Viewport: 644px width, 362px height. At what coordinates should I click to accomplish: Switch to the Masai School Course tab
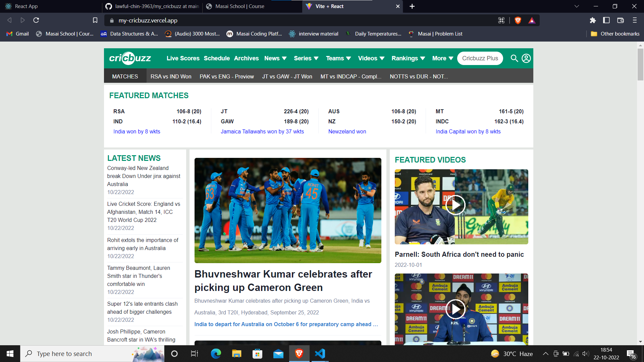(x=239, y=6)
